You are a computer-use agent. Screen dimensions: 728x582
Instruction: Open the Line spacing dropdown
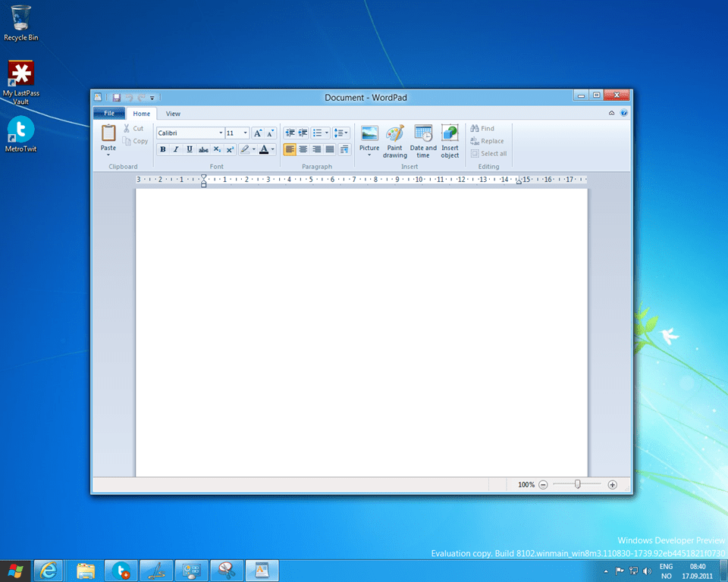[x=340, y=133]
